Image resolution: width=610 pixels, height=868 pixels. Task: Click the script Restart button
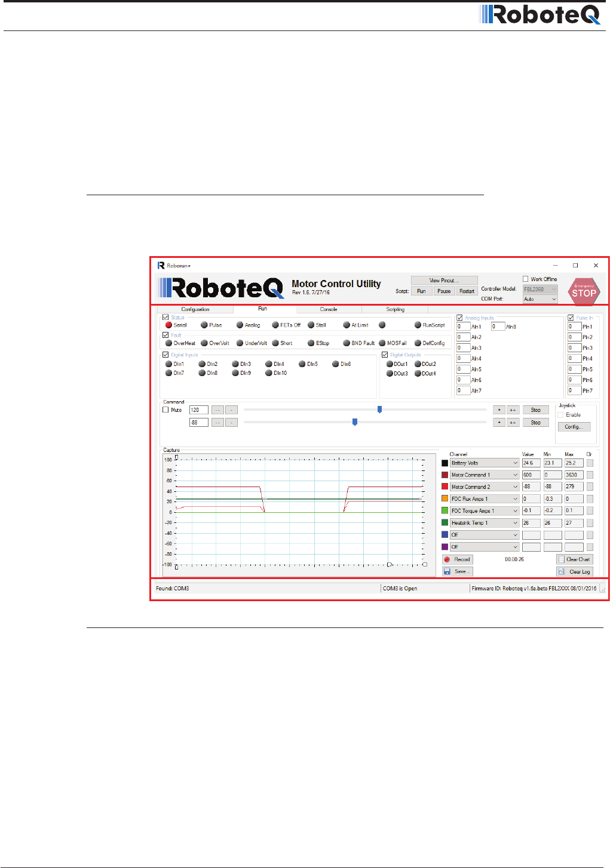click(x=467, y=291)
